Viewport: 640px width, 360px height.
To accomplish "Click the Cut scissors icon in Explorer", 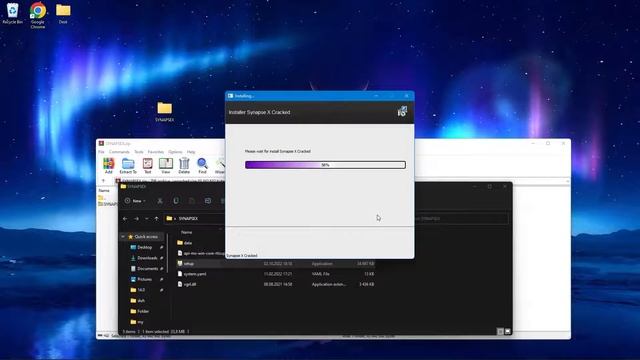I will coord(160,201).
